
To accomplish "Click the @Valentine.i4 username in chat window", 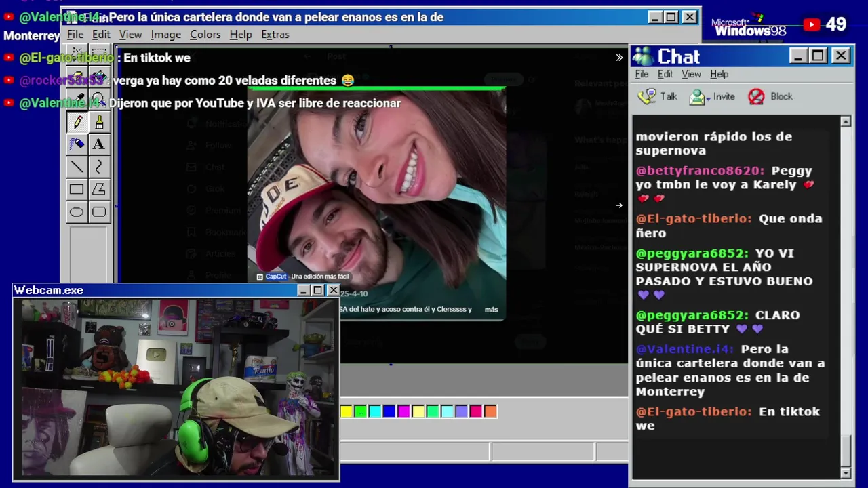I will tap(685, 349).
